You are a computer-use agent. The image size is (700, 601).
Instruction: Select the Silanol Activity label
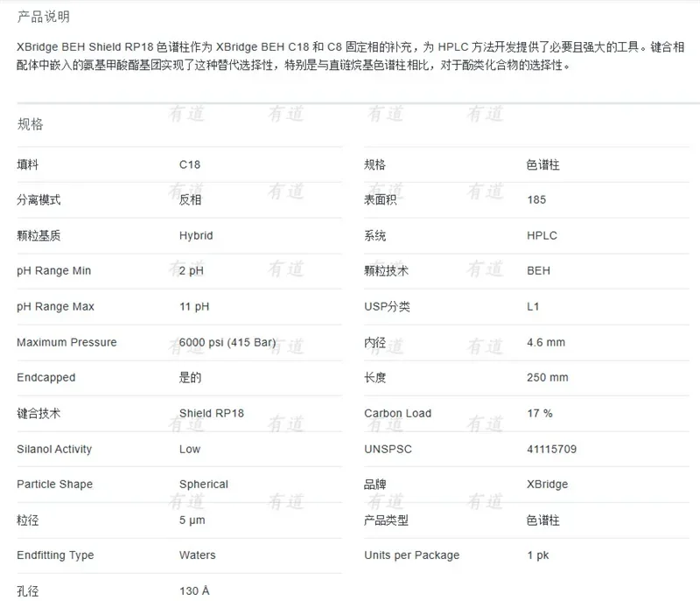(54, 449)
